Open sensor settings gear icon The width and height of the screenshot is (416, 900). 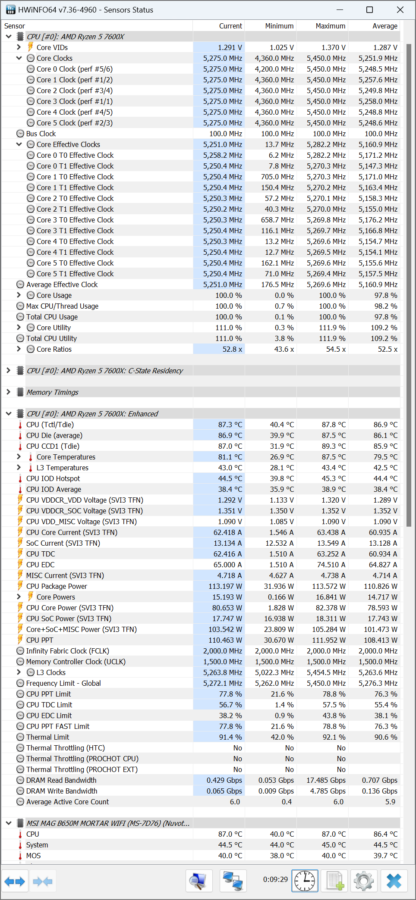point(364,880)
